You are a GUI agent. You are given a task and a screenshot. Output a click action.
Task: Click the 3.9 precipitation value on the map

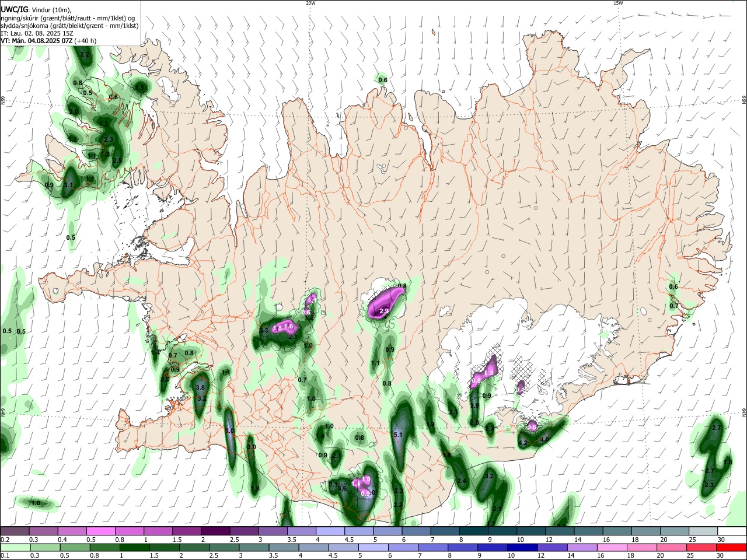click(474, 405)
